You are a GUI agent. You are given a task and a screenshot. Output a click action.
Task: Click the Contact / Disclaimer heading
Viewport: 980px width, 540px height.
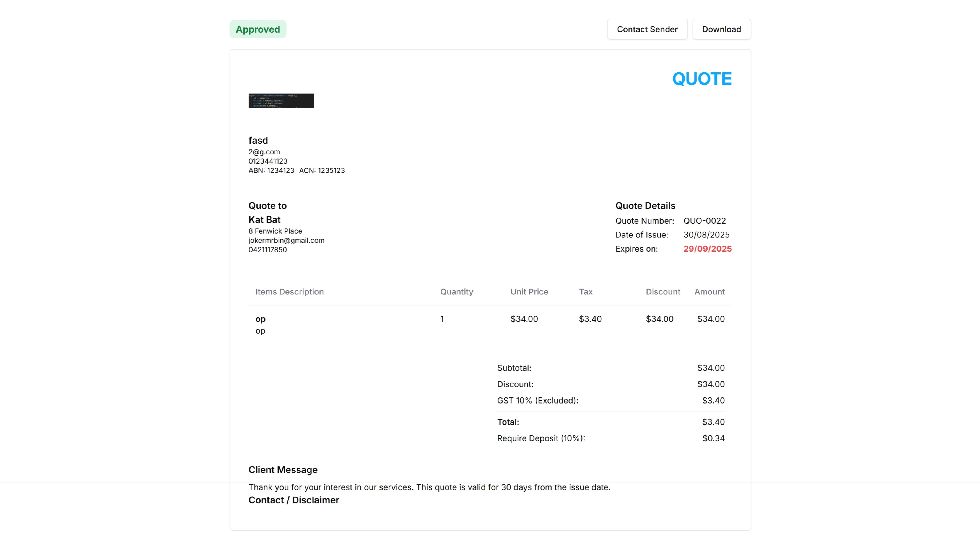[x=293, y=500]
